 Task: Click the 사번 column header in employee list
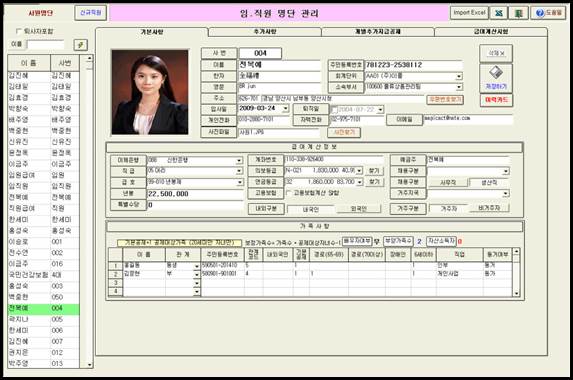[65, 63]
